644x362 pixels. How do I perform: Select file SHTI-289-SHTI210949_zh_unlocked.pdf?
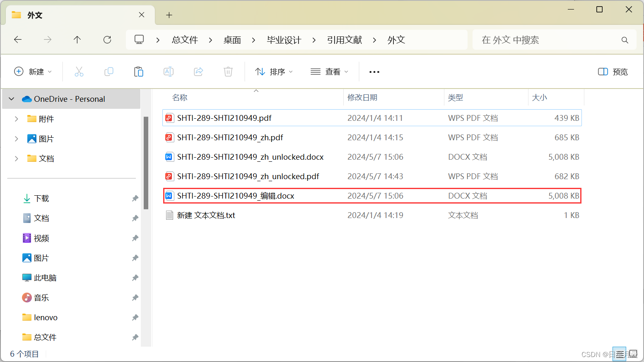(x=372, y=176)
